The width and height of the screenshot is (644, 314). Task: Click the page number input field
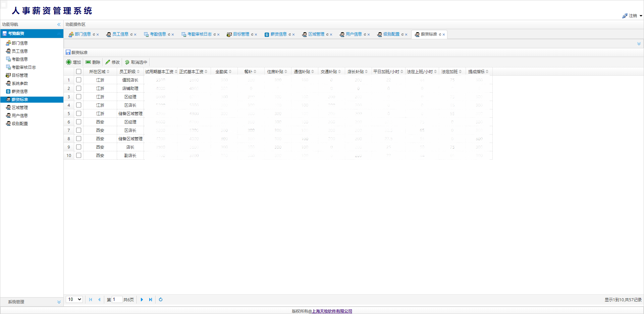(x=117, y=300)
